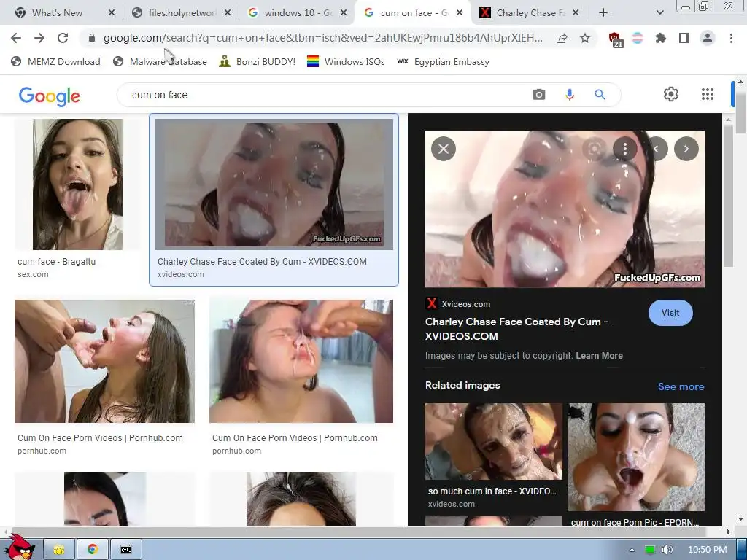Screen dimensions: 747x560
Task: Open the Malware Database bookmark
Action: 160,62
